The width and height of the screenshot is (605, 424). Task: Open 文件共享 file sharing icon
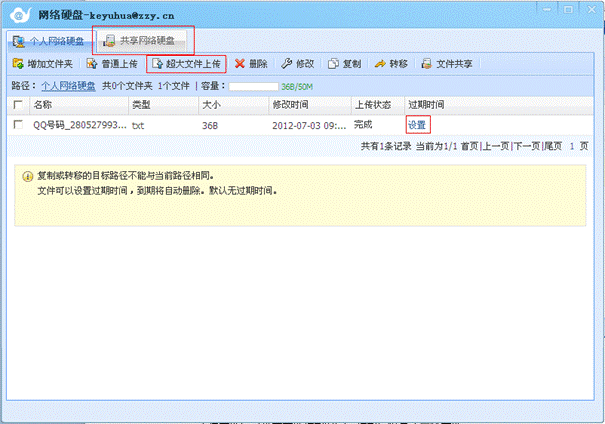point(427,64)
